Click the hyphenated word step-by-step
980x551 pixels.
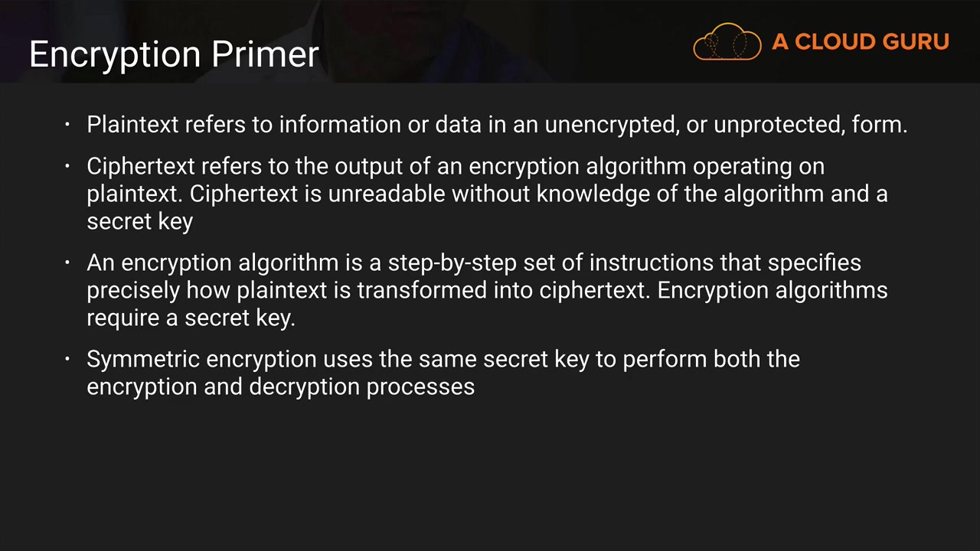452,262
